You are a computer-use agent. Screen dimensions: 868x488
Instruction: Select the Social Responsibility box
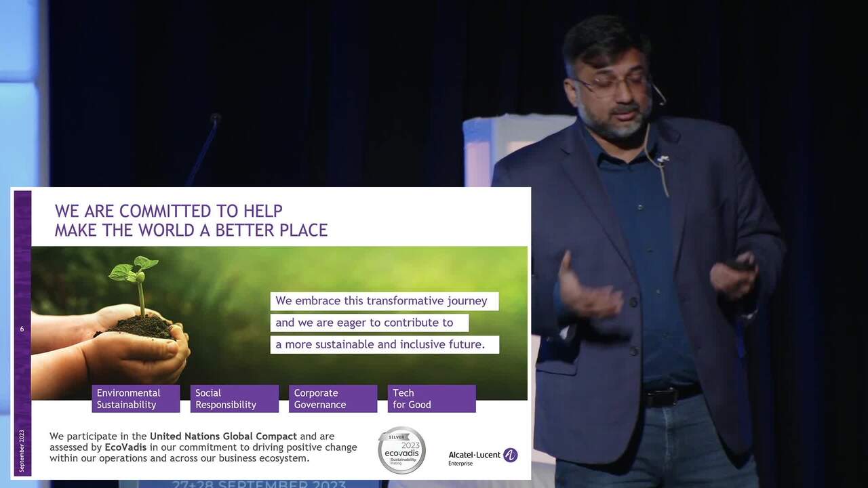click(235, 399)
